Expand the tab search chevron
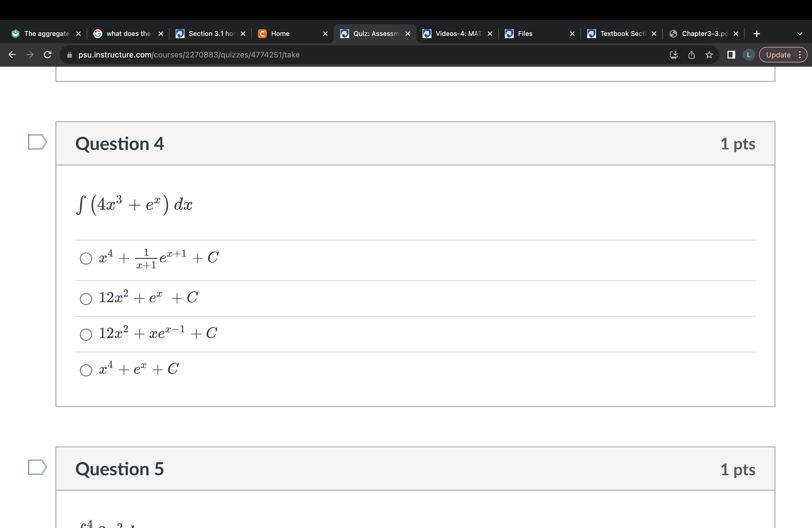 tap(799, 33)
